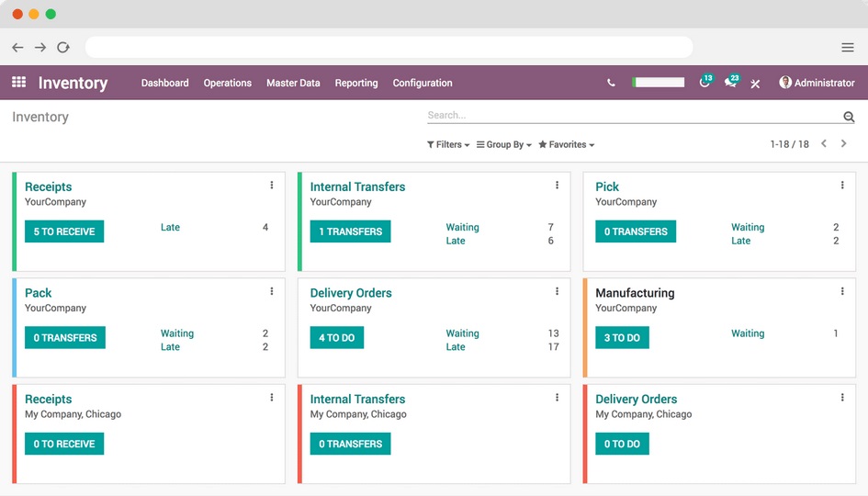Expand the Filters dropdown
868x496 pixels.
point(448,144)
